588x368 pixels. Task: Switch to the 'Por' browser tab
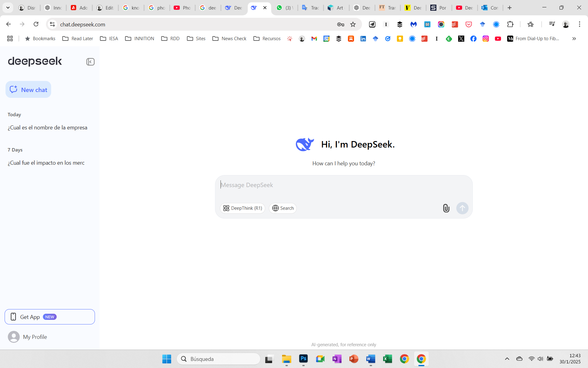pyautogui.click(x=439, y=8)
